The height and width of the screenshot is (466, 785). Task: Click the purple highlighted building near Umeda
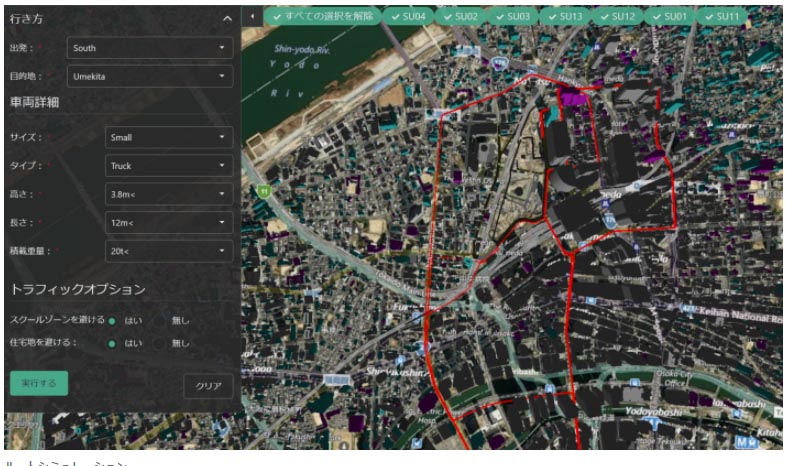coord(573,96)
